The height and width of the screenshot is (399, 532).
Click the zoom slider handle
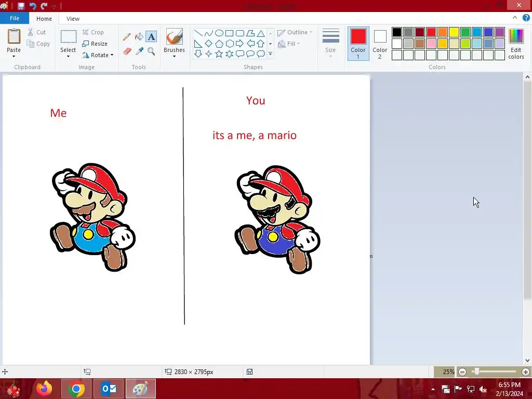477,372
